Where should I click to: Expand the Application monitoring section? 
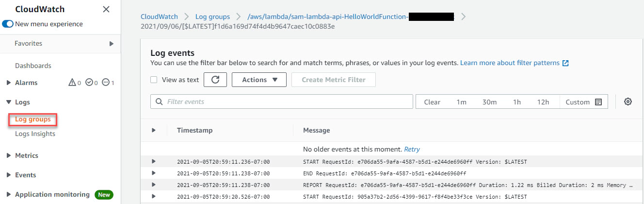click(8, 194)
